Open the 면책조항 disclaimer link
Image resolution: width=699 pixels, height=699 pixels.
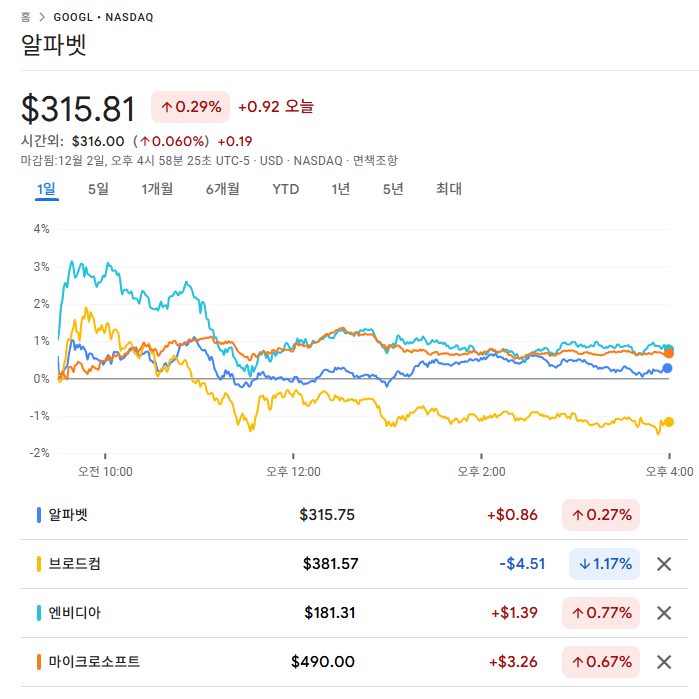pos(375,160)
